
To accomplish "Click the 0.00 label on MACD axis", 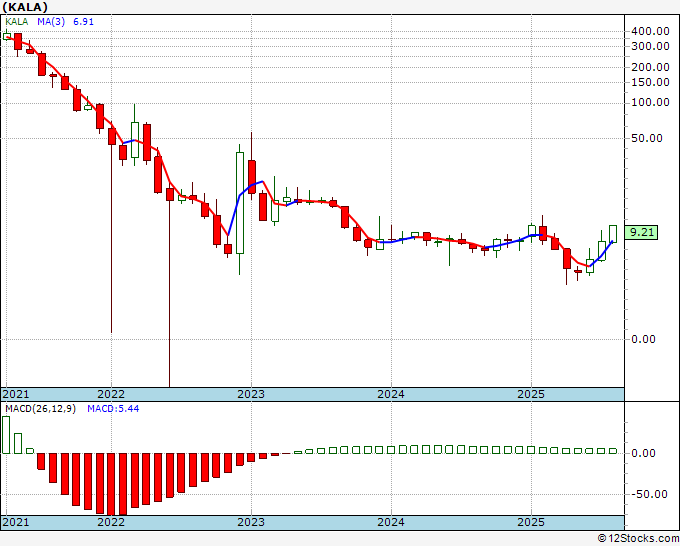I will [x=643, y=453].
